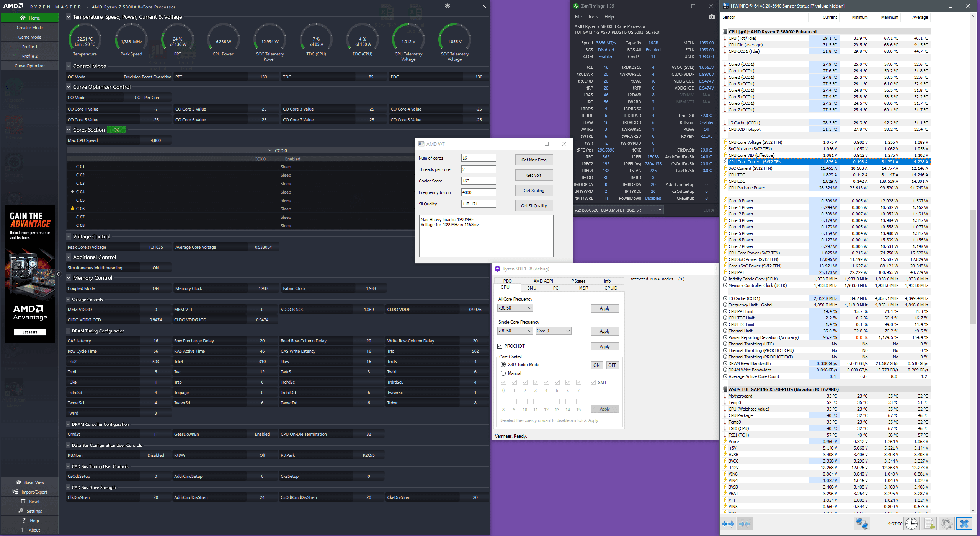Screen dimensions: 980x536
Task: Open HWiNFO sensor settings gear icon
Action: [x=946, y=524]
